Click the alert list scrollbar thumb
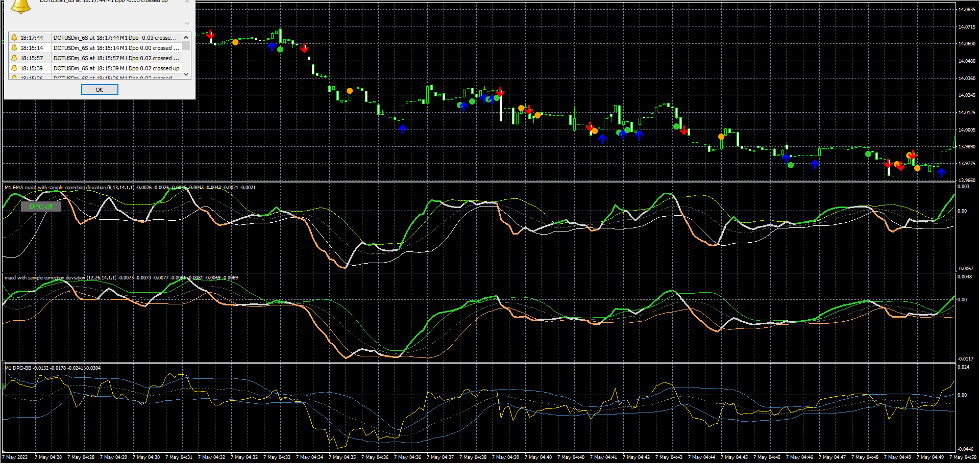The height and width of the screenshot is (464, 980). (x=186, y=46)
